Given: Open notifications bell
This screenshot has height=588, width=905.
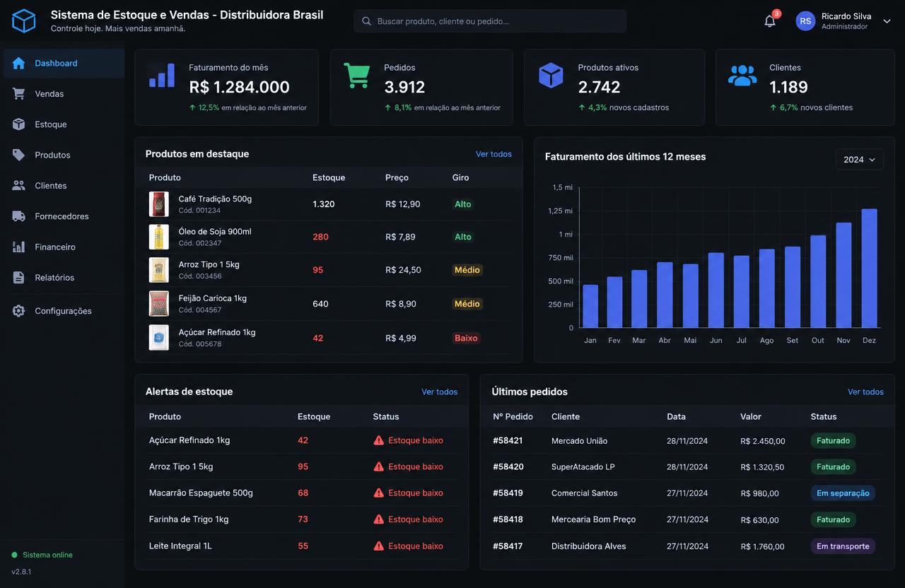Looking at the screenshot, I should coord(770,21).
